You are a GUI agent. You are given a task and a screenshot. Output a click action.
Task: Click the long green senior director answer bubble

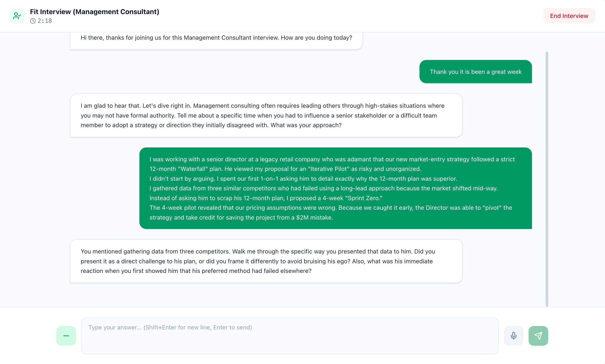point(335,188)
